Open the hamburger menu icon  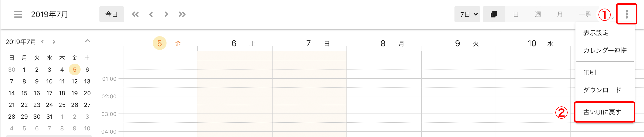coord(18,14)
